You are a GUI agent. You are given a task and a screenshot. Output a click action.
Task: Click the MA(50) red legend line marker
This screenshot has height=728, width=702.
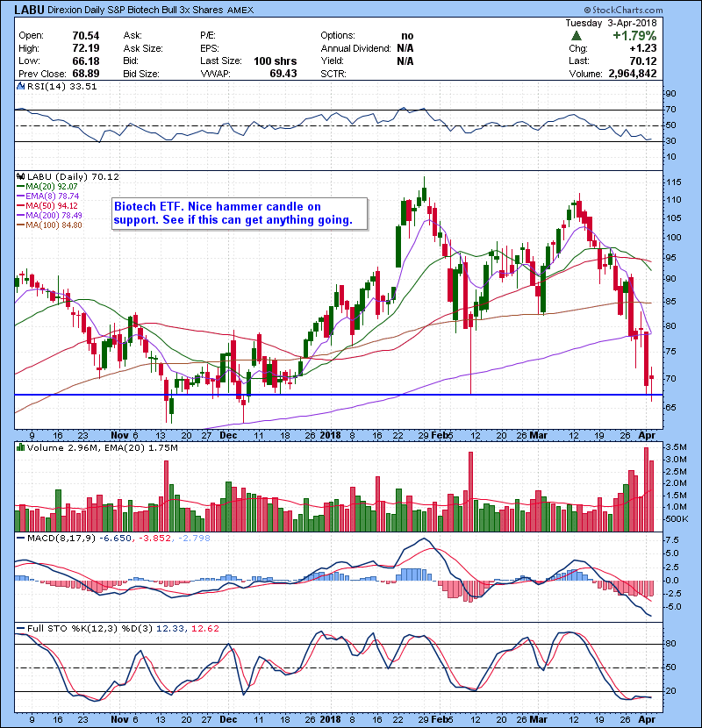20,205
